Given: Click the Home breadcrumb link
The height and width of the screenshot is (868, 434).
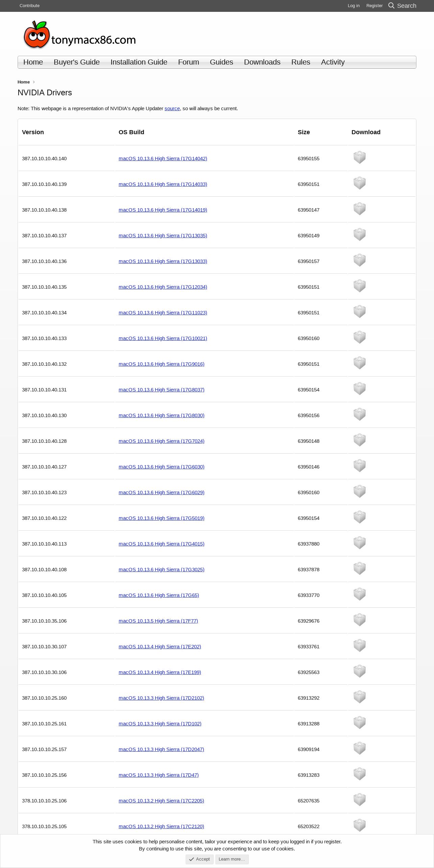Looking at the screenshot, I should (x=24, y=82).
